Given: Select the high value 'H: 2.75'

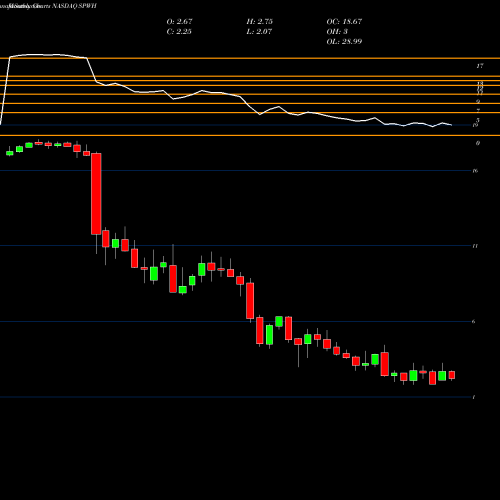Looking at the screenshot, I should click(260, 21).
